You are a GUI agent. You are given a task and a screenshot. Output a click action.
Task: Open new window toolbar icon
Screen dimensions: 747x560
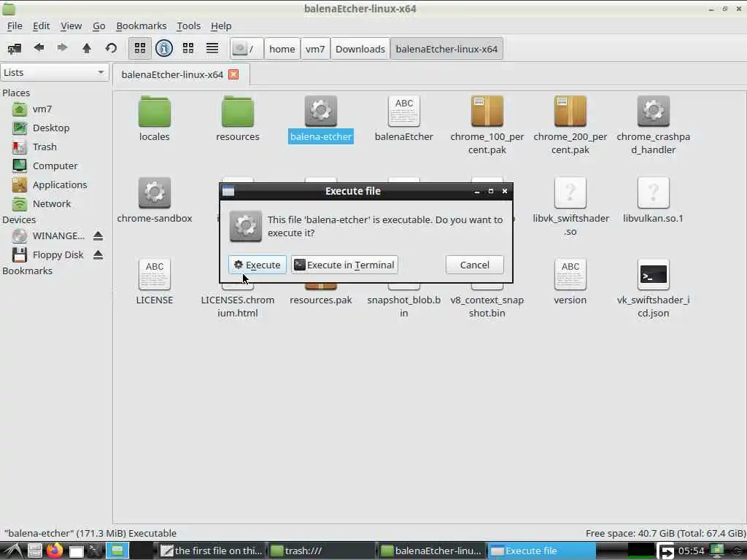[x=15, y=49]
